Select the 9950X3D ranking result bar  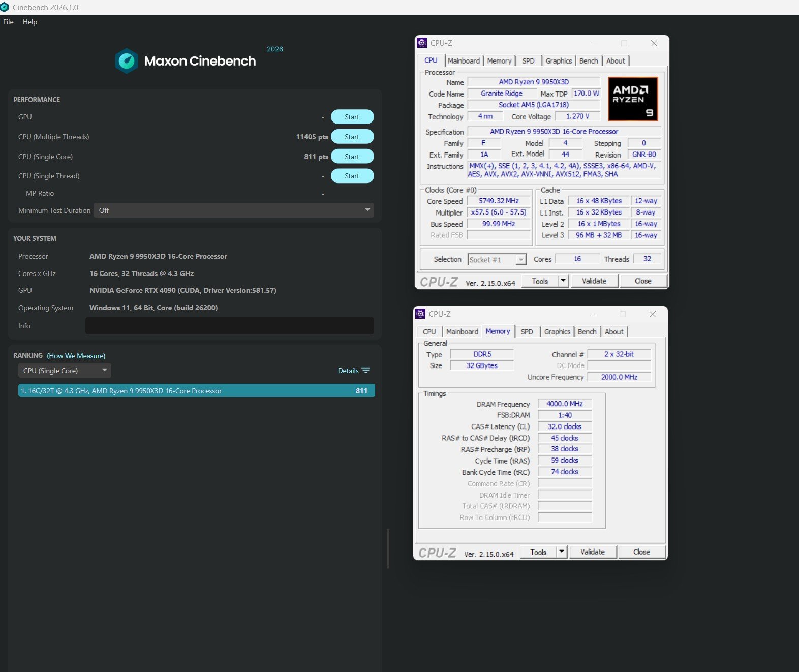[x=197, y=391]
